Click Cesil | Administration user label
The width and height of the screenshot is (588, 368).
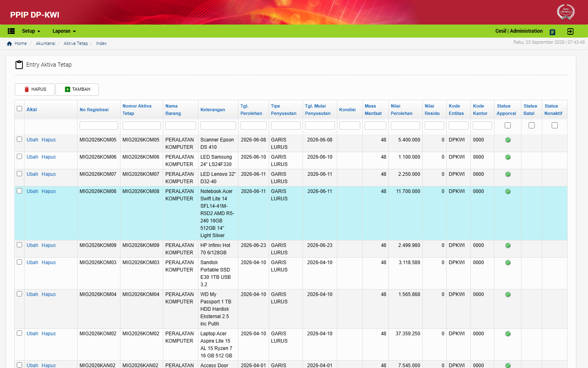pyautogui.click(x=519, y=31)
